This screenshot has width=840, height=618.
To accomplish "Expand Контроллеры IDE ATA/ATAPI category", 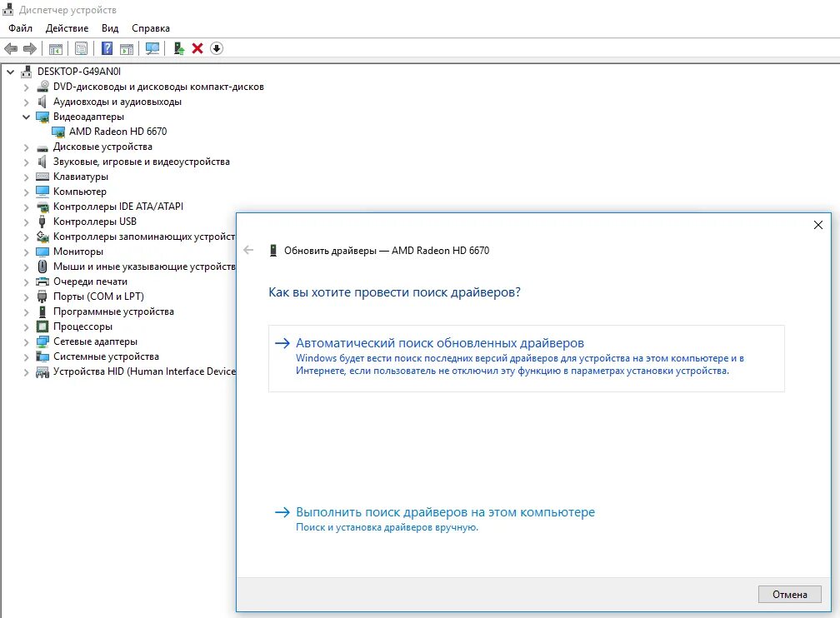I will pyautogui.click(x=27, y=207).
